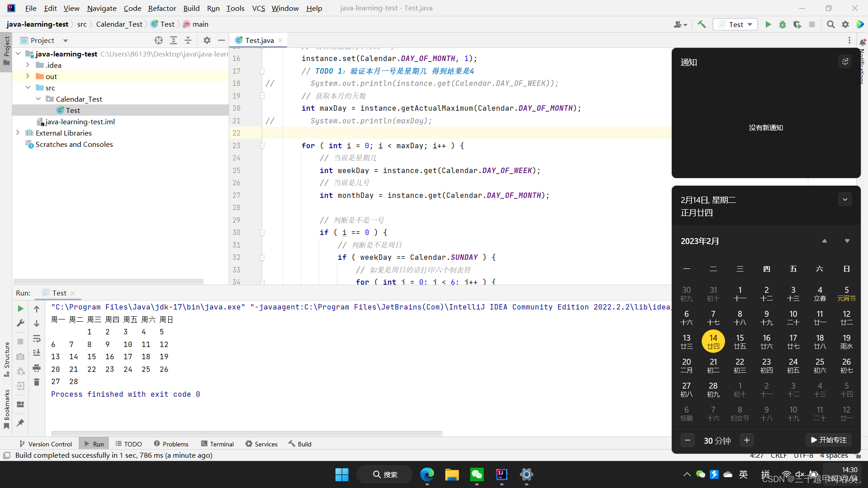Click Down the stack trace arrow
Image resolution: width=868 pixels, height=488 pixels.
click(x=37, y=323)
